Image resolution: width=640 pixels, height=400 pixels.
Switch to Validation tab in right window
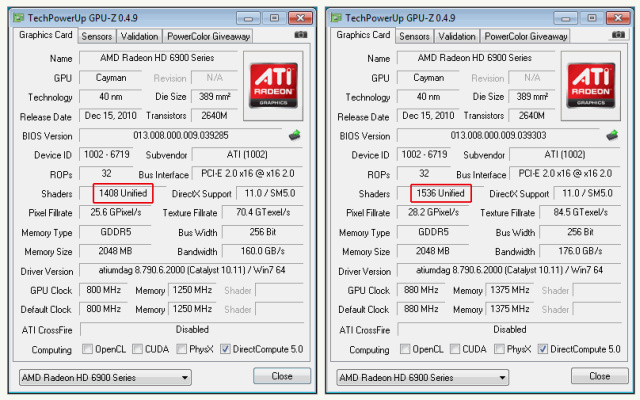point(457,36)
